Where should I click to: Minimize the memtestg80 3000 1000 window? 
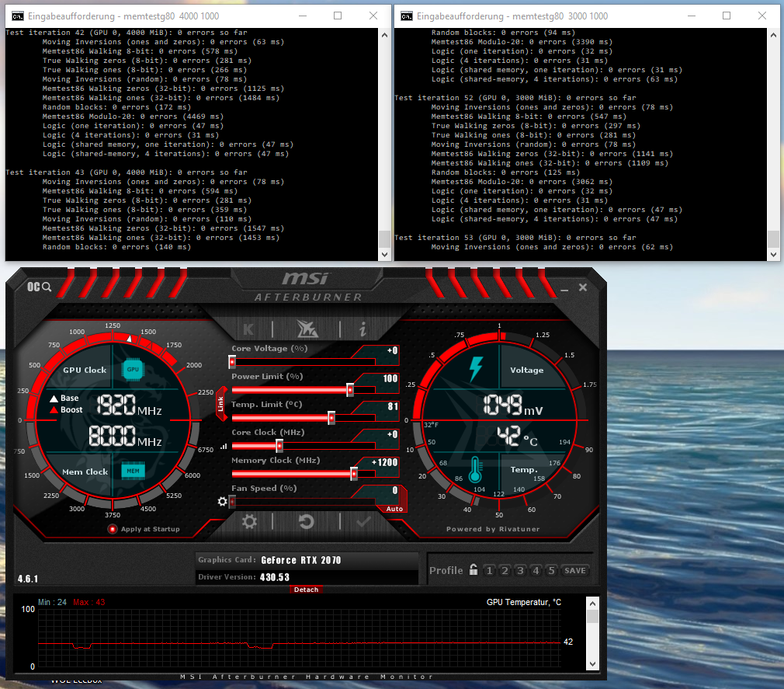692,16
